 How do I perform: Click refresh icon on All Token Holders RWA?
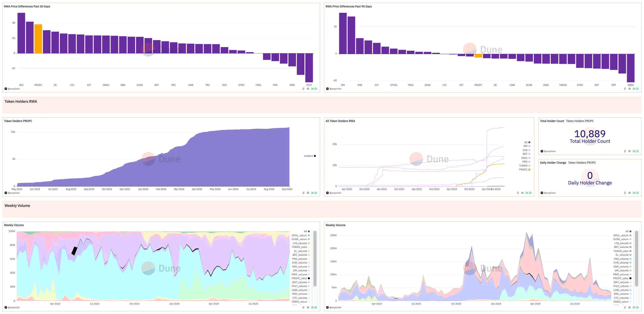click(x=518, y=193)
